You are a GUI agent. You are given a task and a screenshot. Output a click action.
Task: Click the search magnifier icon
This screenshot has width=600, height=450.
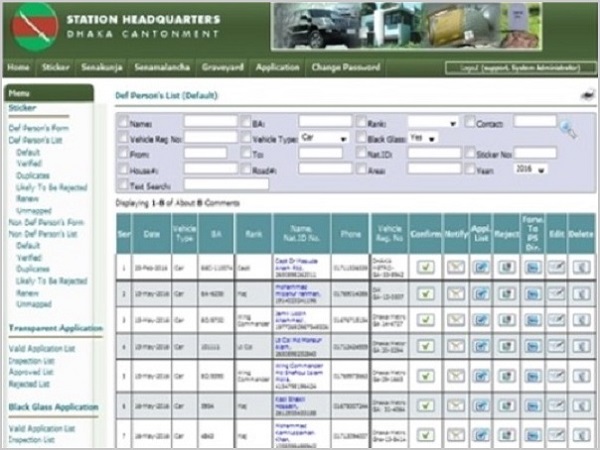pyautogui.click(x=567, y=129)
